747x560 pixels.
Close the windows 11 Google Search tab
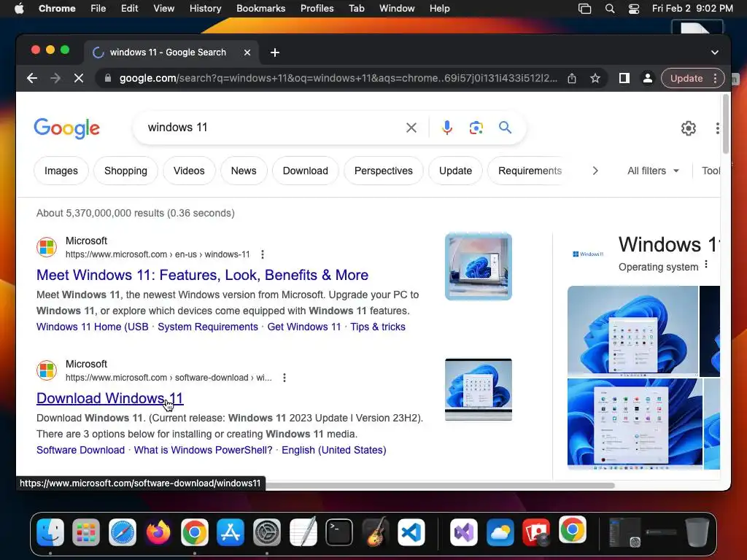tap(247, 52)
